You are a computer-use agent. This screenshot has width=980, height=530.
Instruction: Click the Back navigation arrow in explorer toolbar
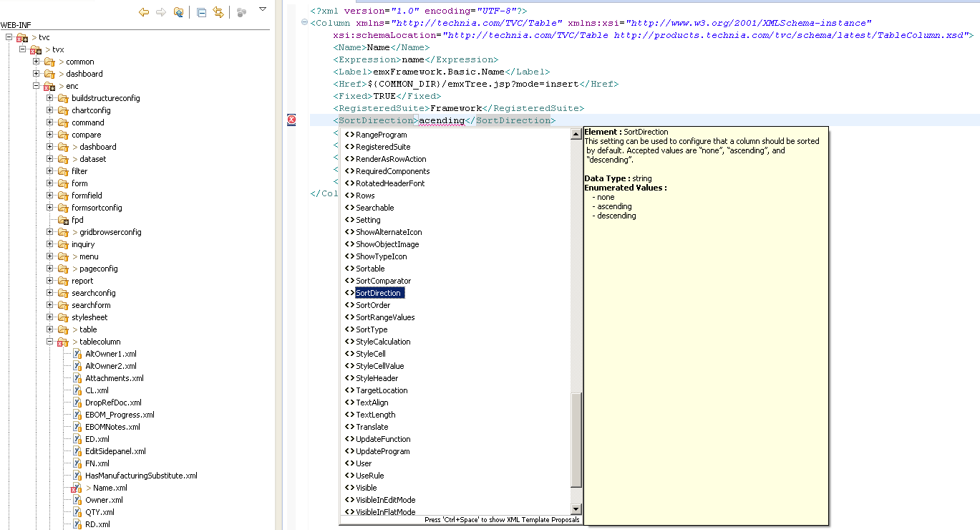(x=144, y=12)
